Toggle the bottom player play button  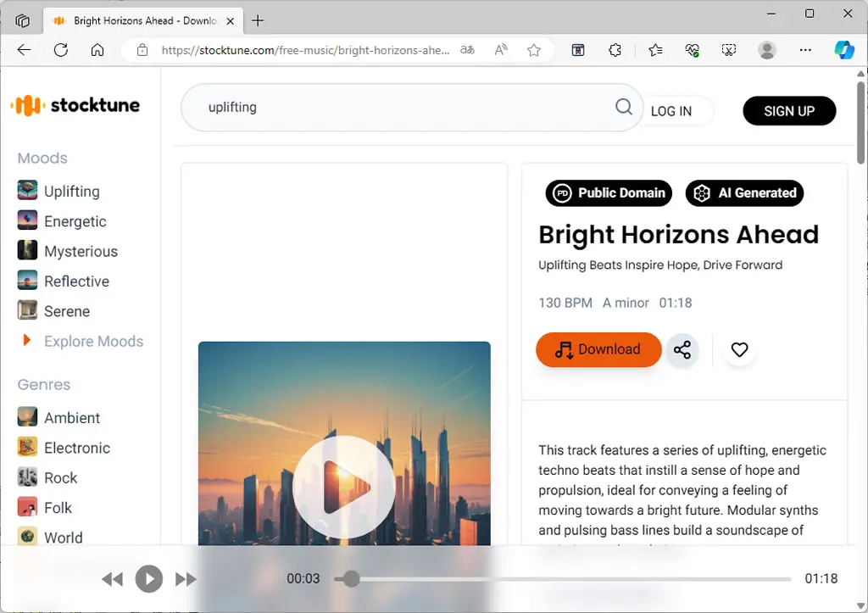[x=149, y=579]
